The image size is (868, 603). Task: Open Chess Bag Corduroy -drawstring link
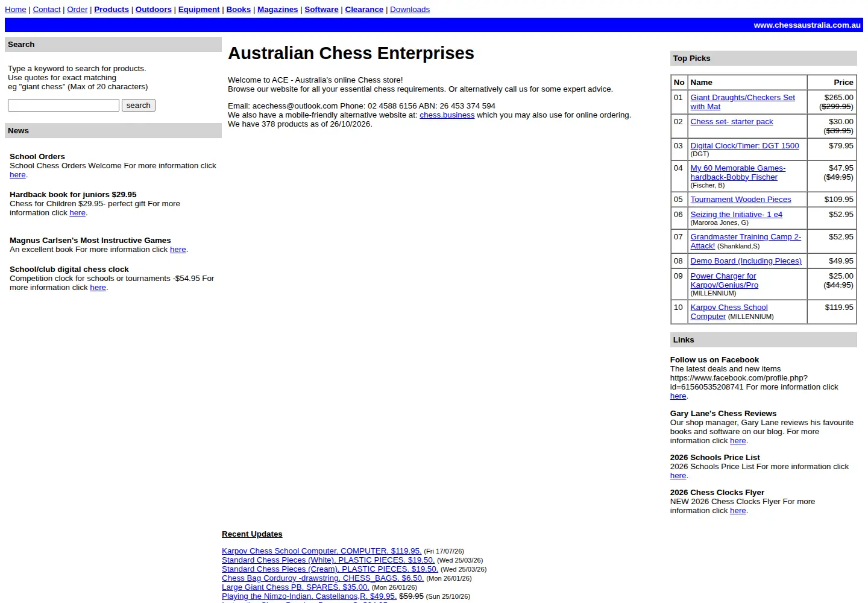(x=322, y=578)
